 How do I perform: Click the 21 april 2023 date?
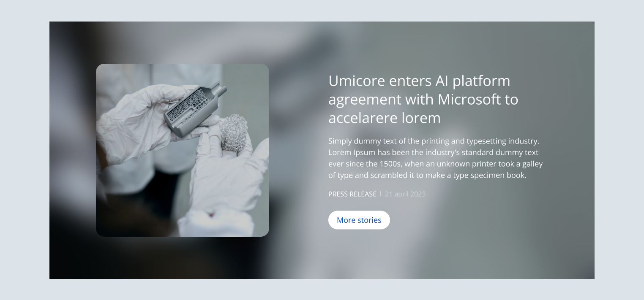tap(405, 194)
